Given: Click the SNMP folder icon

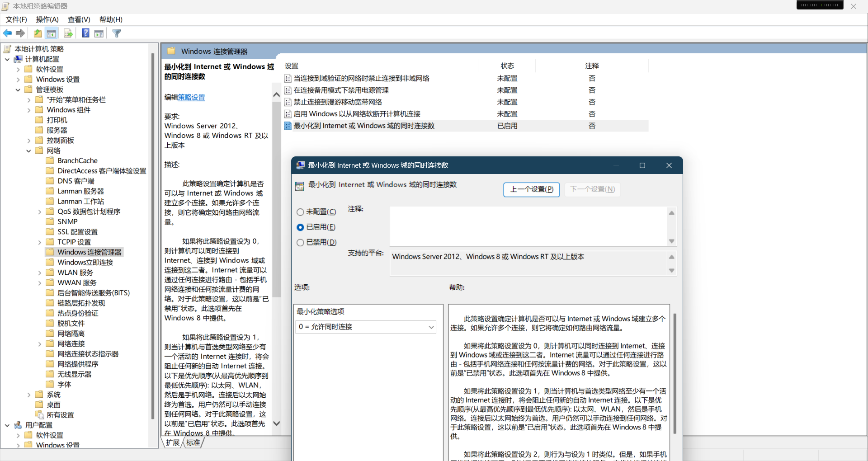Looking at the screenshot, I should pyautogui.click(x=50, y=222).
